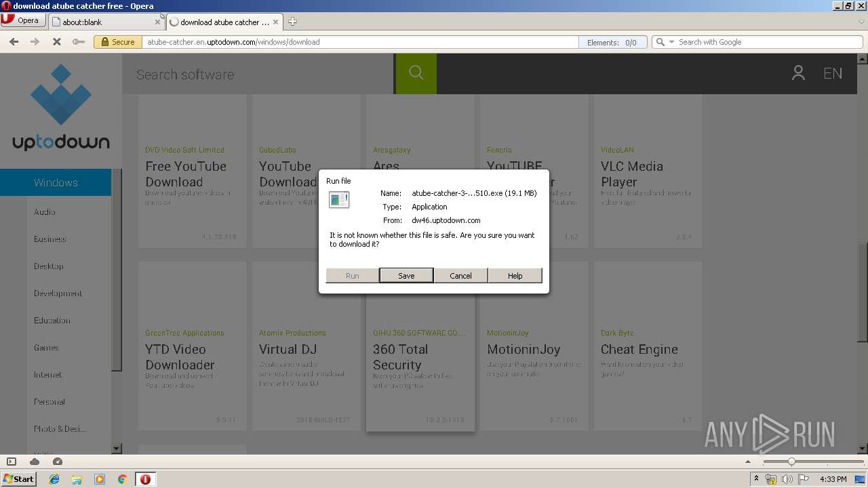The height and width of the screenshot is (488, 868).
Task: Open the volume speaker tray icon
Action: coord(787,479)
